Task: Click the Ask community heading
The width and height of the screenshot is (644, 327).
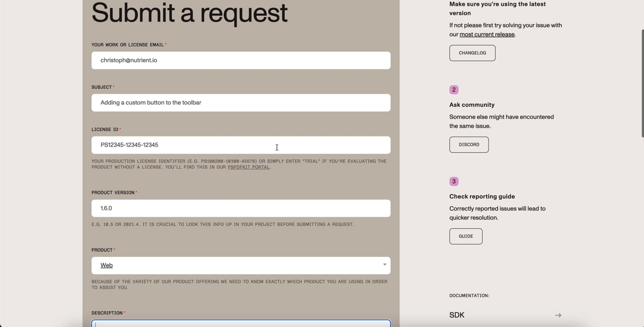Action: (x=472, y=105)
